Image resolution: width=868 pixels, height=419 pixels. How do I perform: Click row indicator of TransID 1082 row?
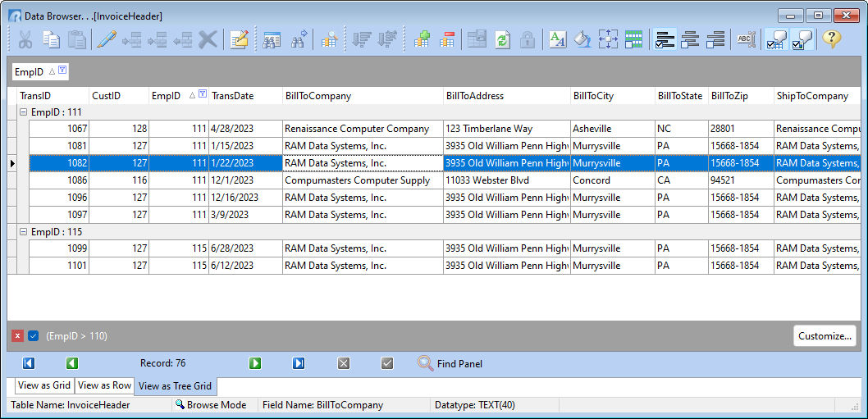point(12,163)
